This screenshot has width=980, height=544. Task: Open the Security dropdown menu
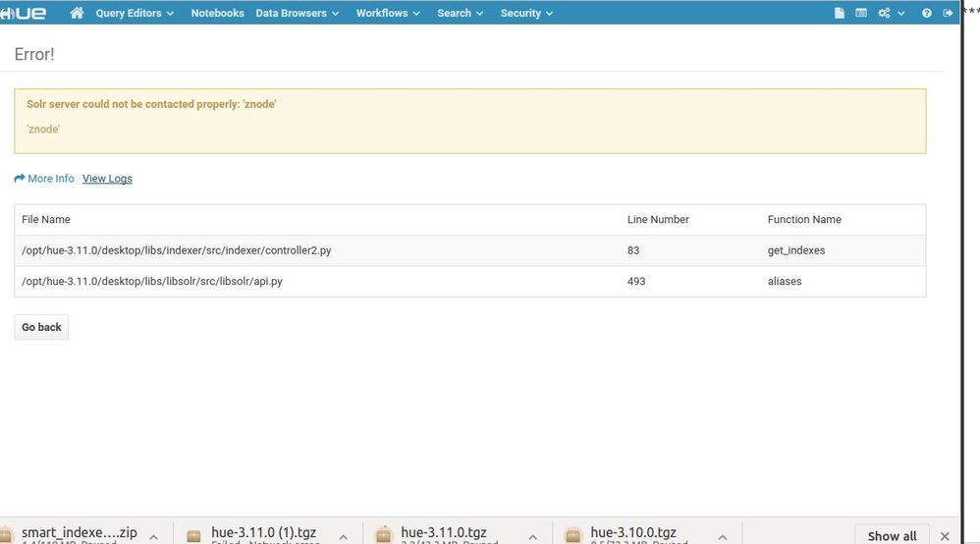[526, 13]
